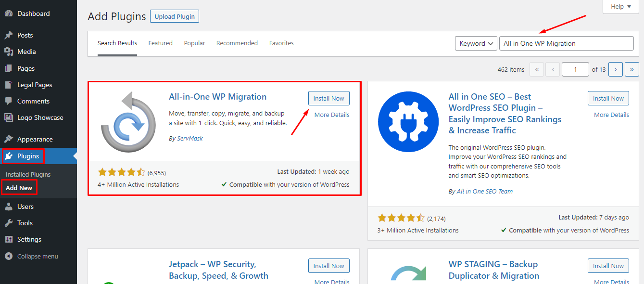Open More Details for All-in-One WP Migration
This screenshot has width=644, height=284.
point(332,115)
